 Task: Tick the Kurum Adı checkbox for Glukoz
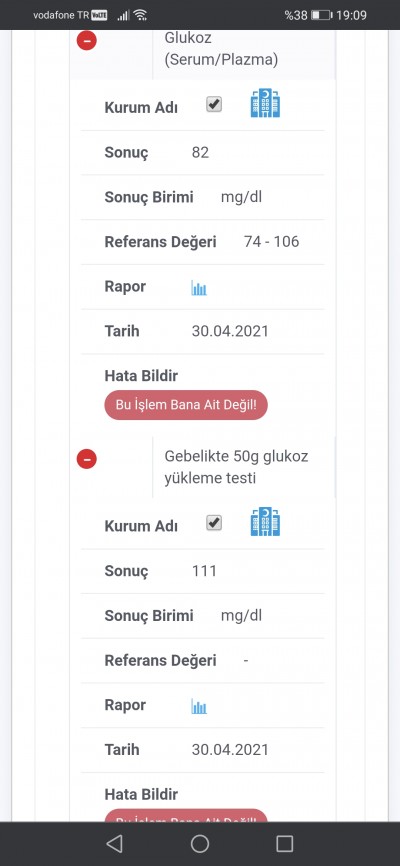pyautogui.click(x=214, y=104)
